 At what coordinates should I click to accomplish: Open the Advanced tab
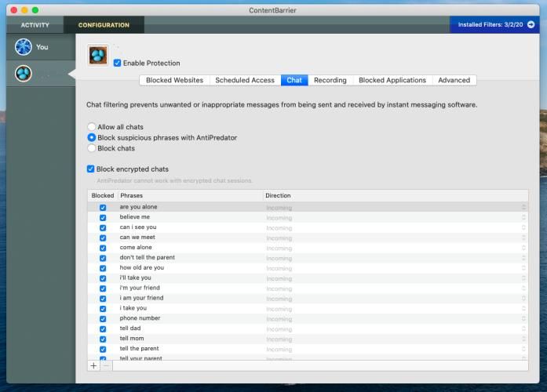[x=454, y=80]
